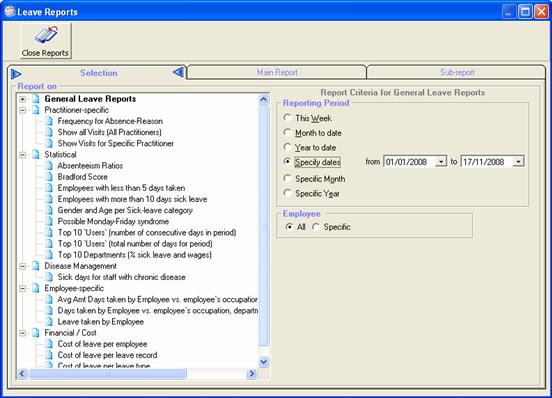Click icon beside Avg Amt Days taken by Employee

(49, 299)
